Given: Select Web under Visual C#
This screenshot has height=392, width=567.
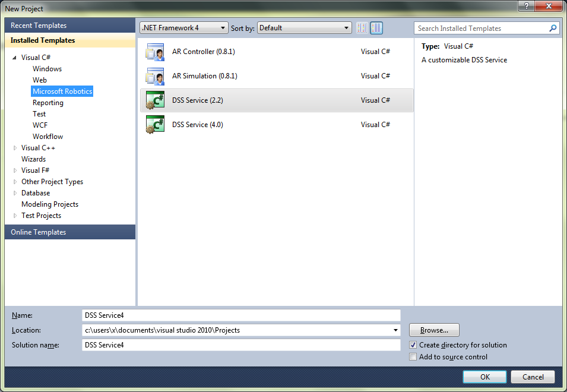Looking at the screenshot, I should coord(39,80).
